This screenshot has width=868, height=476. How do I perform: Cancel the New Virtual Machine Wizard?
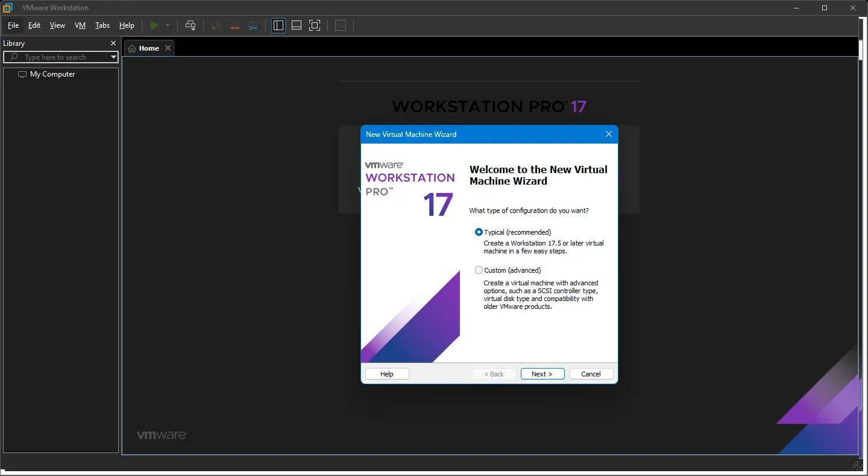(x=591, y=373)
